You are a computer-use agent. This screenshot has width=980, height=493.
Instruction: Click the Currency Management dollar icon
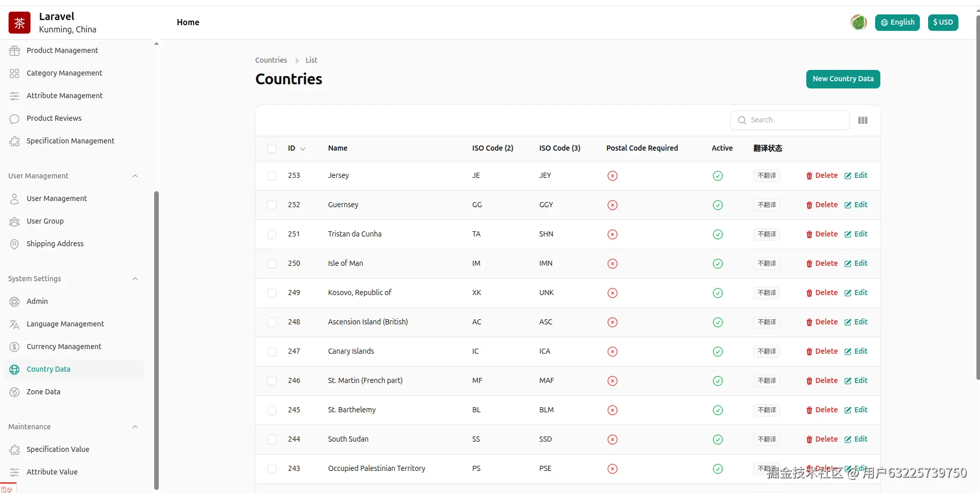point(14,347)
